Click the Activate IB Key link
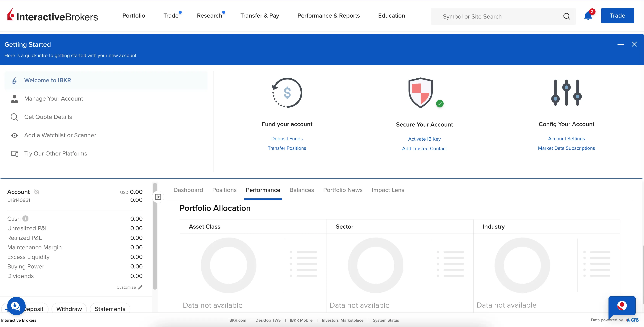Viewport: 644px width, 327px height. [424, 139]
